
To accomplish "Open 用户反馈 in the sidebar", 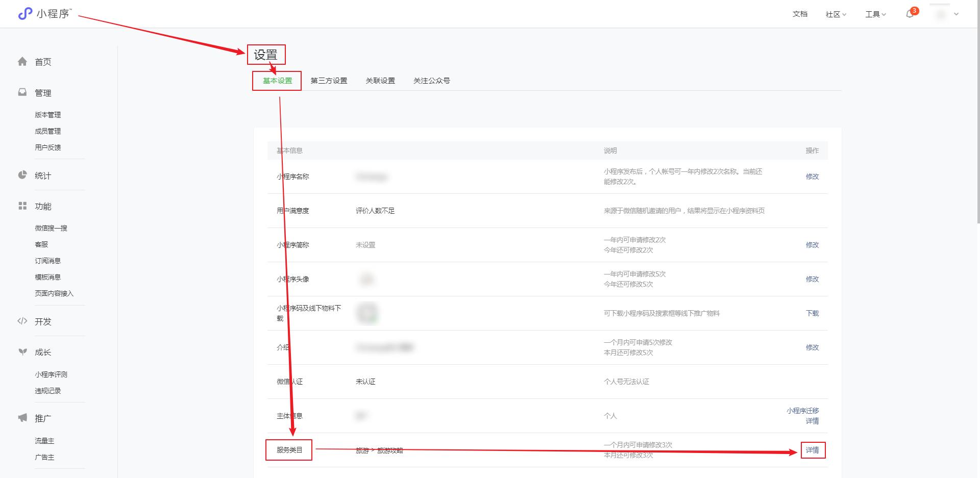I will click(x=47, y=147).
